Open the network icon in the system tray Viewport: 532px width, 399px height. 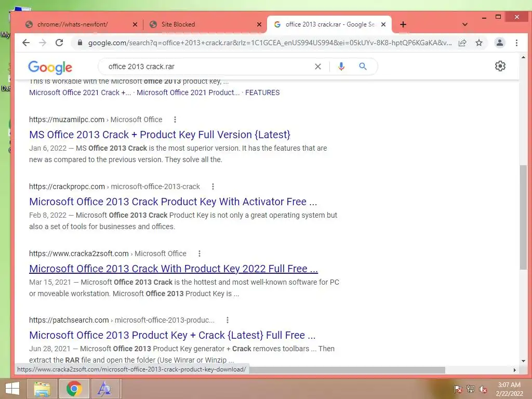click(x=471, y=389)
